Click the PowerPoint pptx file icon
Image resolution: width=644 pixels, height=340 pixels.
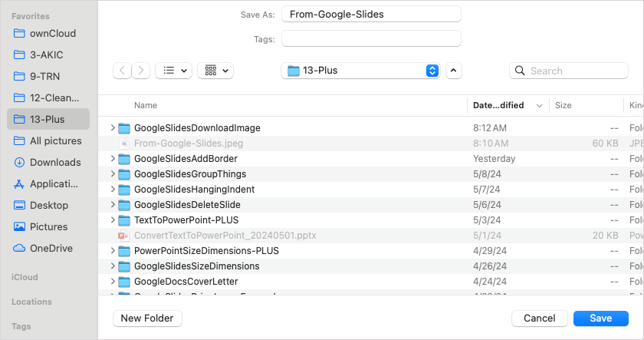(123, 236)
